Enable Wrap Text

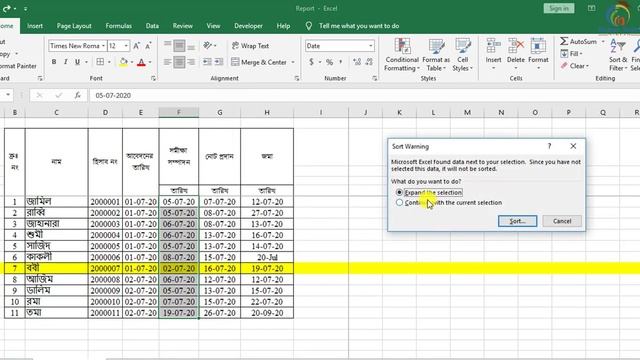[250, 46]
